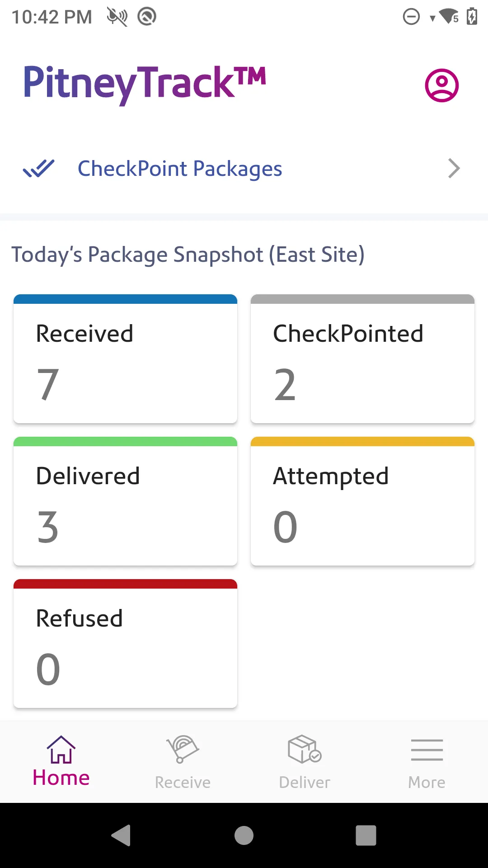Open the Received packages card

coord(125,359)
